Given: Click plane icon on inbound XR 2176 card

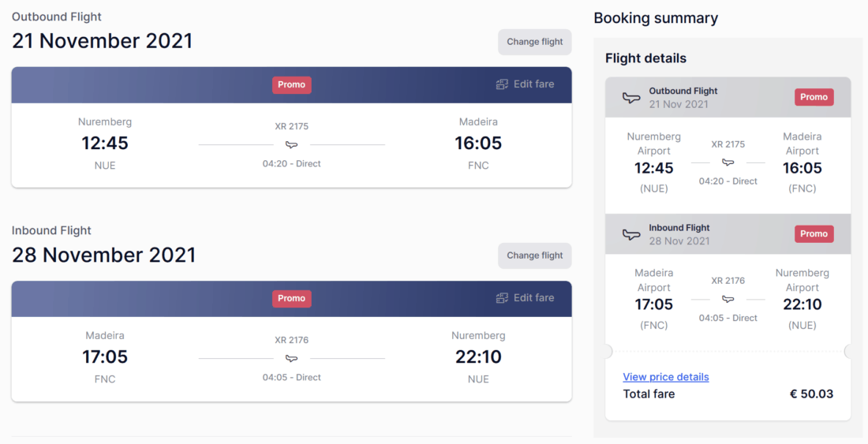Looking at the screenshot, I should point(292,359).
